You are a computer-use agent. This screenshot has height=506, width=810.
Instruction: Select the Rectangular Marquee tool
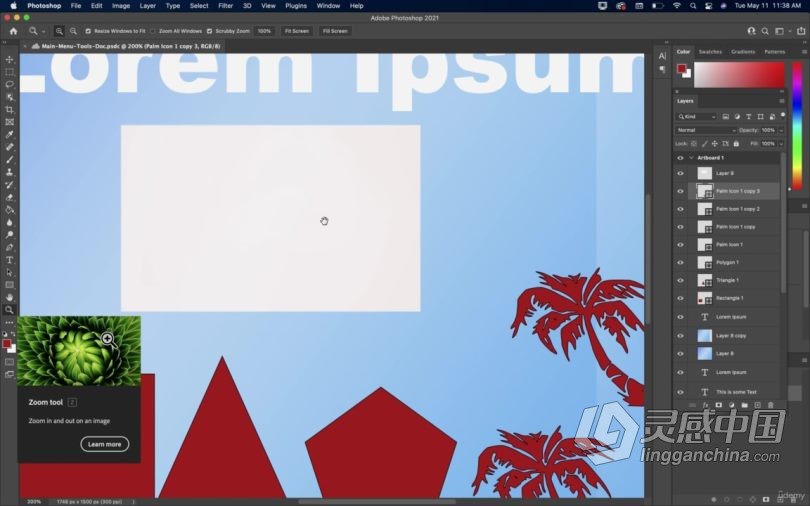pyautogui.click(x=9, y=72)
